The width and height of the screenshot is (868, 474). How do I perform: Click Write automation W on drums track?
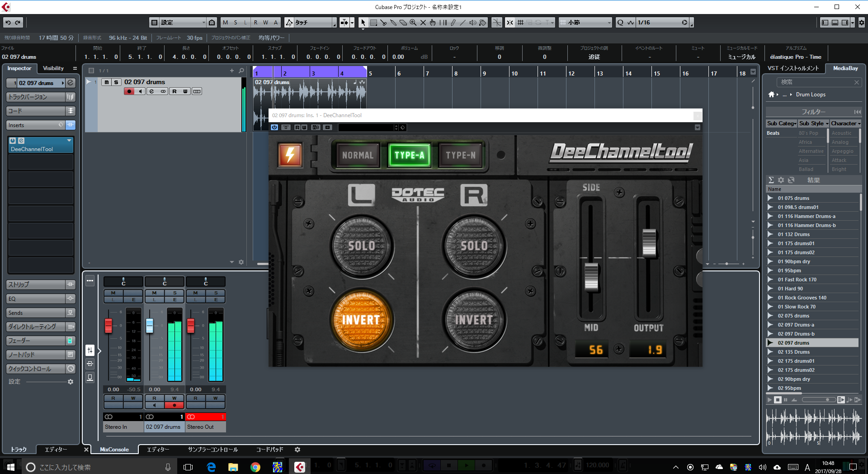[185, 91]
